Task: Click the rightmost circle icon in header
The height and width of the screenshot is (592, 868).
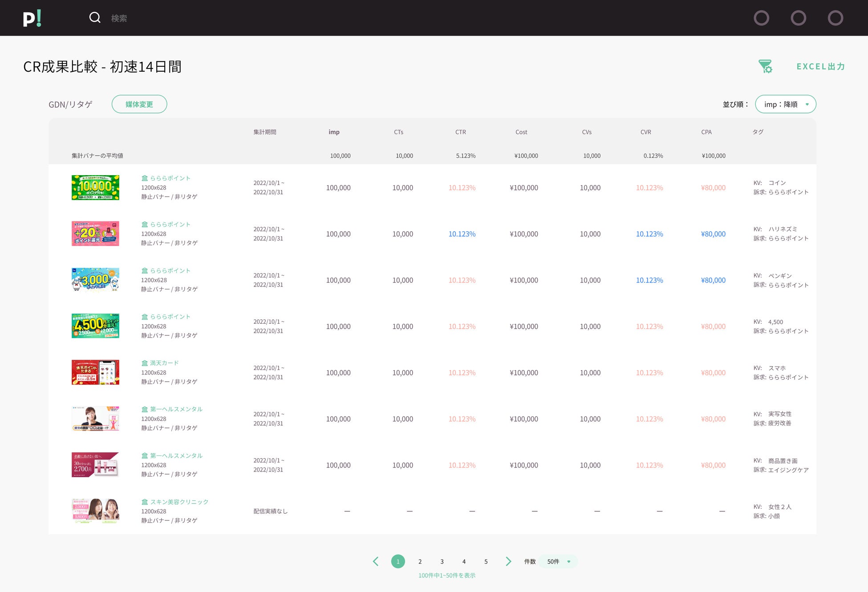Action: [835, 18]
